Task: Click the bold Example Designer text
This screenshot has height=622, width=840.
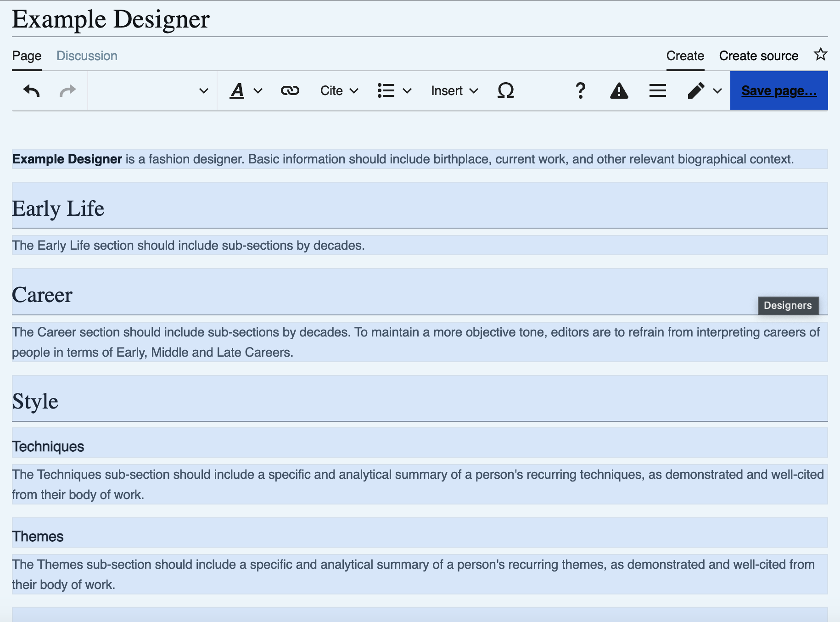Action: 67,159
